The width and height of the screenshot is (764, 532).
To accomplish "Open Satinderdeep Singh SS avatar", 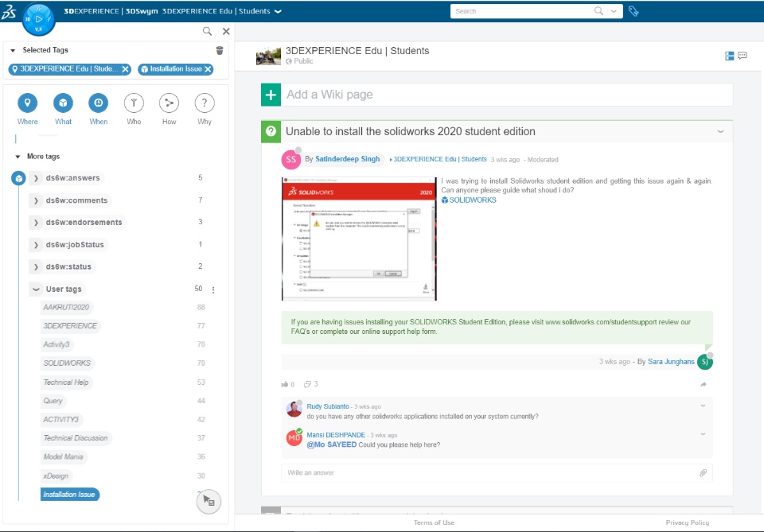I will point(291,159).
